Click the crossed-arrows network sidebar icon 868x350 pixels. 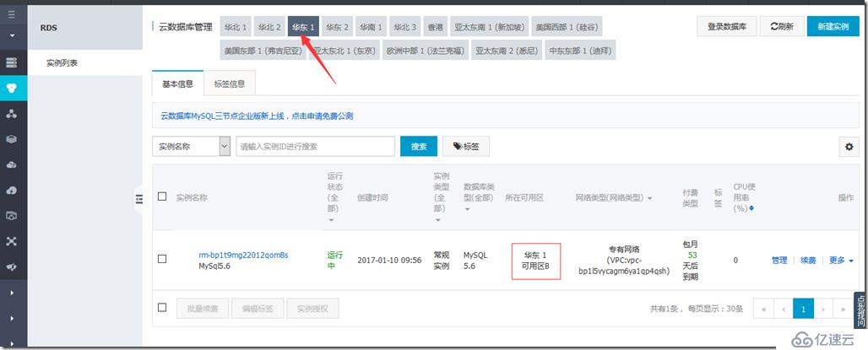11,241
